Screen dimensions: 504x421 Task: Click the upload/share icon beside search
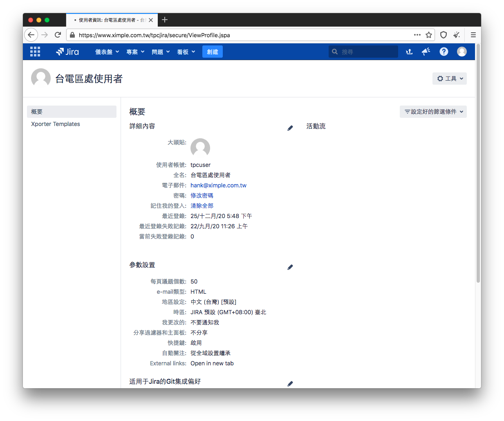(x=409, y=52)
